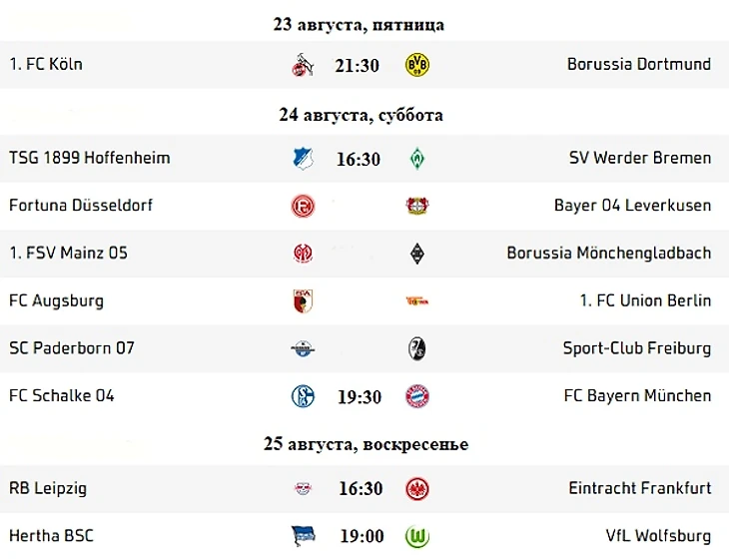Click the Borussia Mönchengladbach diamond logo
The image size is (729, 560).
point(417,254)
